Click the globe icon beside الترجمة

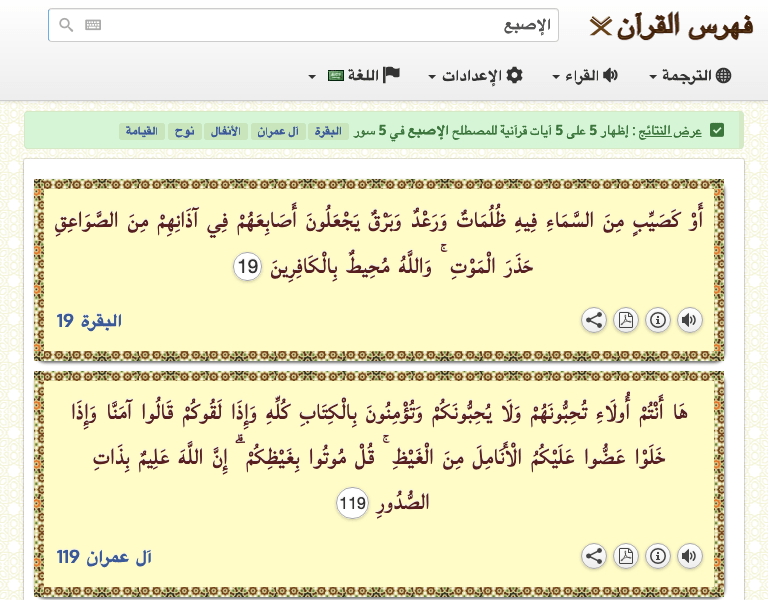(x=723, y=75)
